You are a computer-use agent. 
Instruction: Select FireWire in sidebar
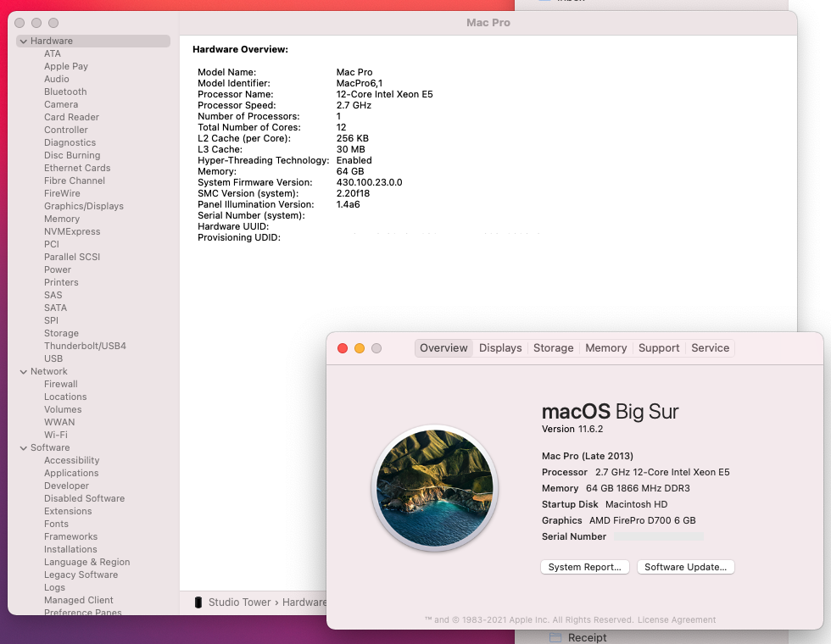coord(62,193)
